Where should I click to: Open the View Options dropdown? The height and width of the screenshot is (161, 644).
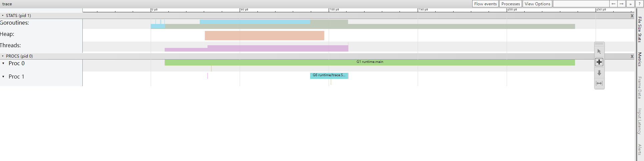coord(537,4)
